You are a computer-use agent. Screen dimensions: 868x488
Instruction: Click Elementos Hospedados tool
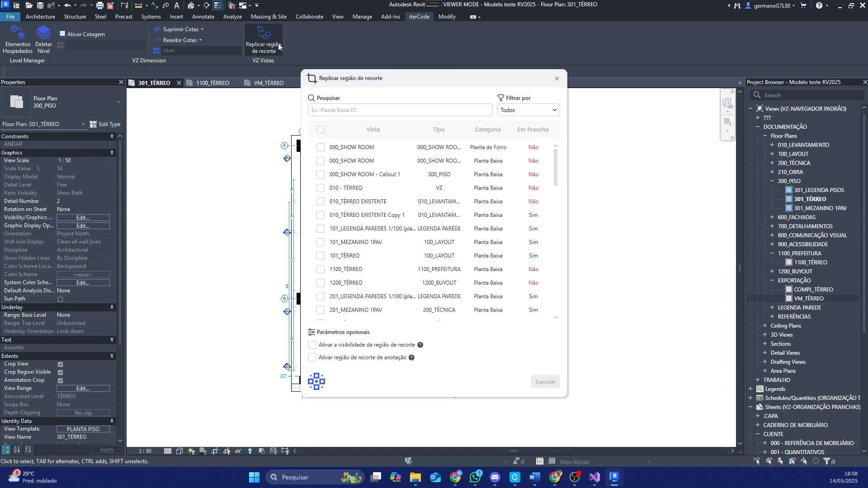tap(18, 40)
